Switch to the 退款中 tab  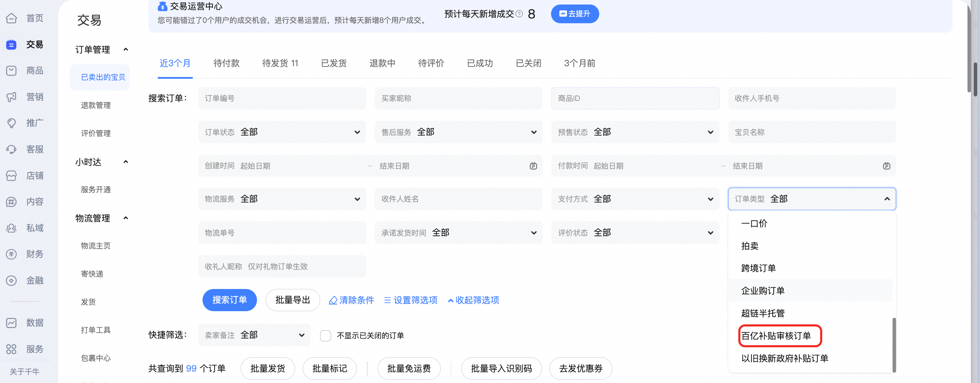(382, 63)
